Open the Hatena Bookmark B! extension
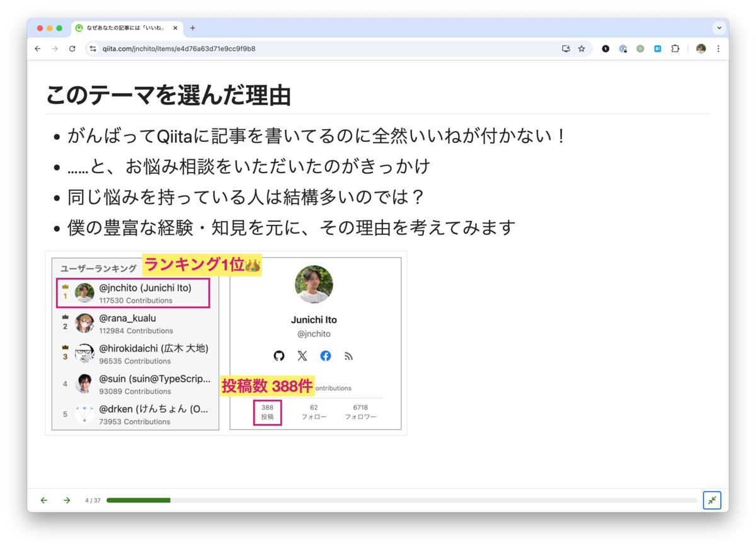Screen dimensions: 756x548 [x=658, y=49]
